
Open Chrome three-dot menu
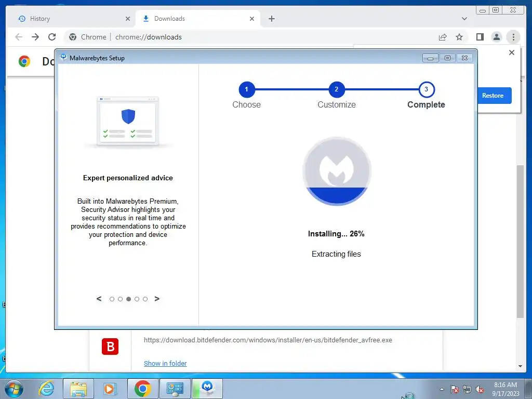[x=513, y=37]
